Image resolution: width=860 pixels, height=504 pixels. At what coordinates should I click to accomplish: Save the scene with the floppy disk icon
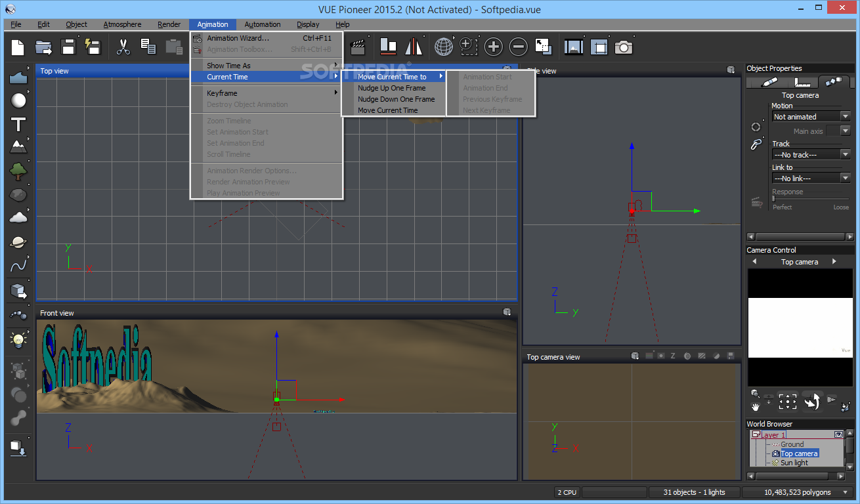pyautogui.click(x=68, y=47)
